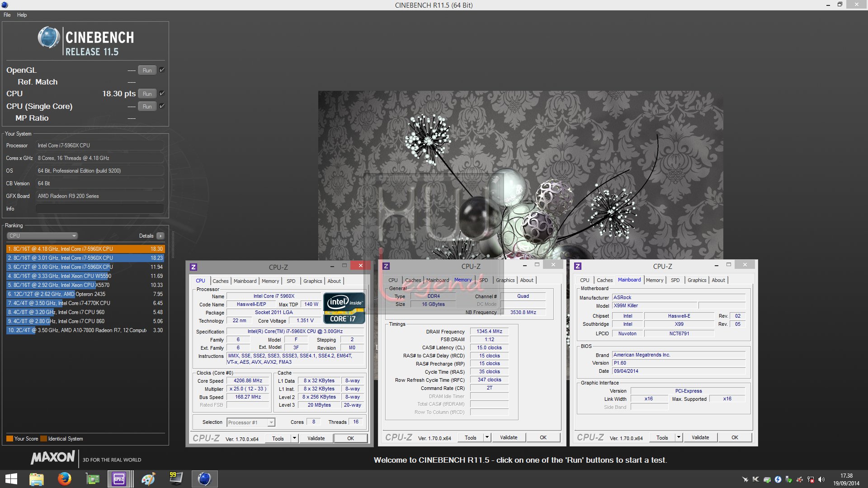This screenshot has width=868, height=488.
Task: Click Tools button in CPU-Z Mainboard window
Action: point(662,437)
